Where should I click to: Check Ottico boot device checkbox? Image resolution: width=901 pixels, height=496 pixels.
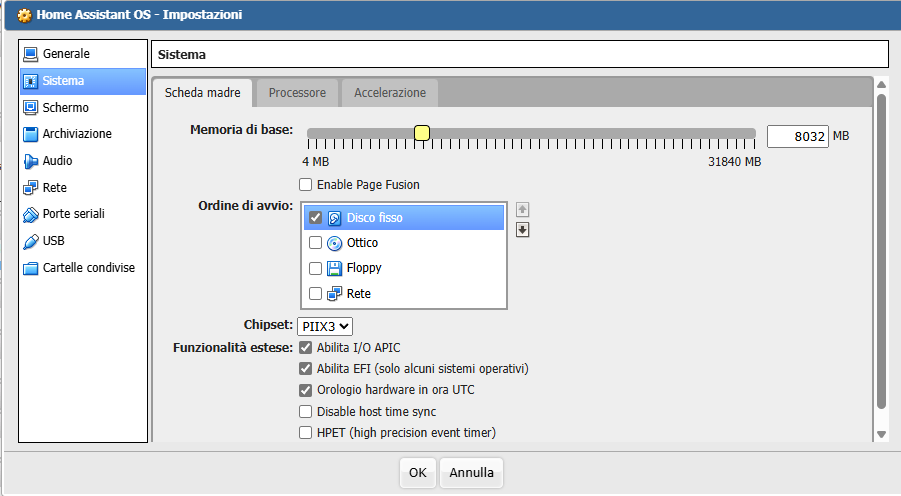tap(315, 243)
